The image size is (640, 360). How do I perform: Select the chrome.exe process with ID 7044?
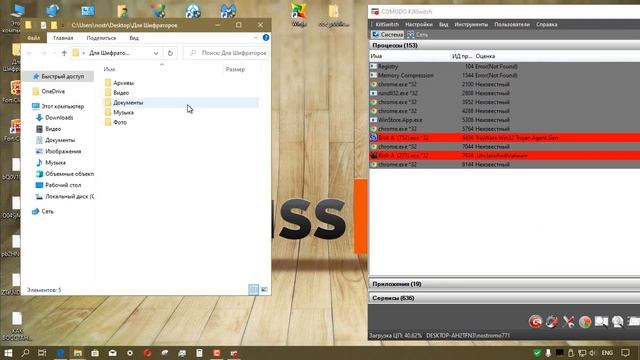coord(504,147)
